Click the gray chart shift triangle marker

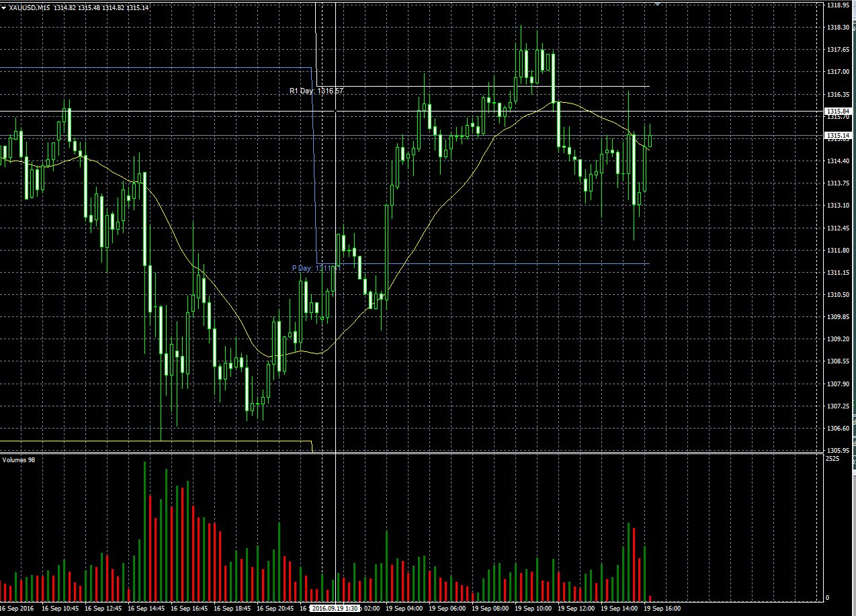657,4
